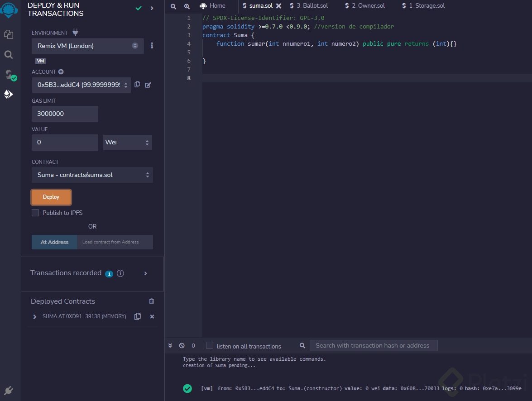The height and width of the screenshot is (401, 532).
Task: Add a new account with plus icon
Action: (x=61, y=72)
